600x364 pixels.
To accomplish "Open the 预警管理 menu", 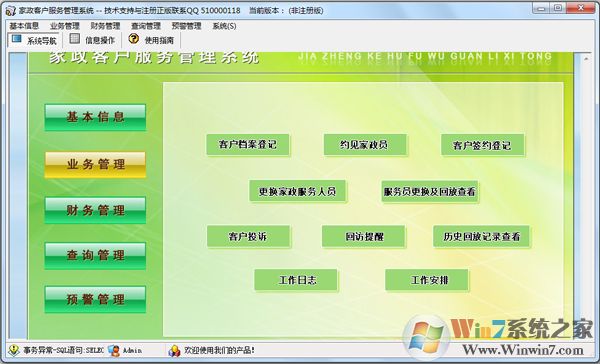I will 186,26.
